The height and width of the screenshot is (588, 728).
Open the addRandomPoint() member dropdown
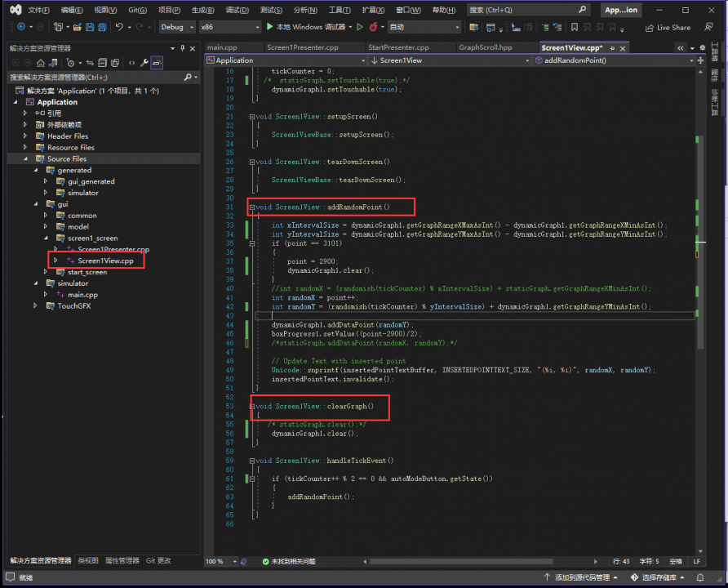point(614,60)
